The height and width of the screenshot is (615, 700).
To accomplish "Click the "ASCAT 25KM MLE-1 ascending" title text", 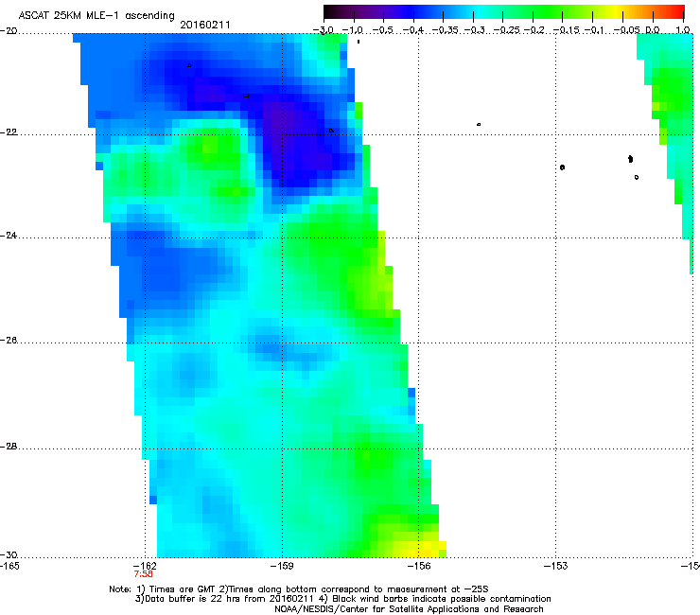I will 96,16.
